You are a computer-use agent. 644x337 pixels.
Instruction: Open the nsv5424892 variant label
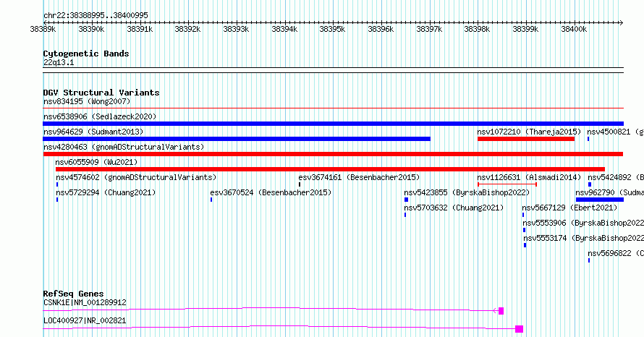616,177
